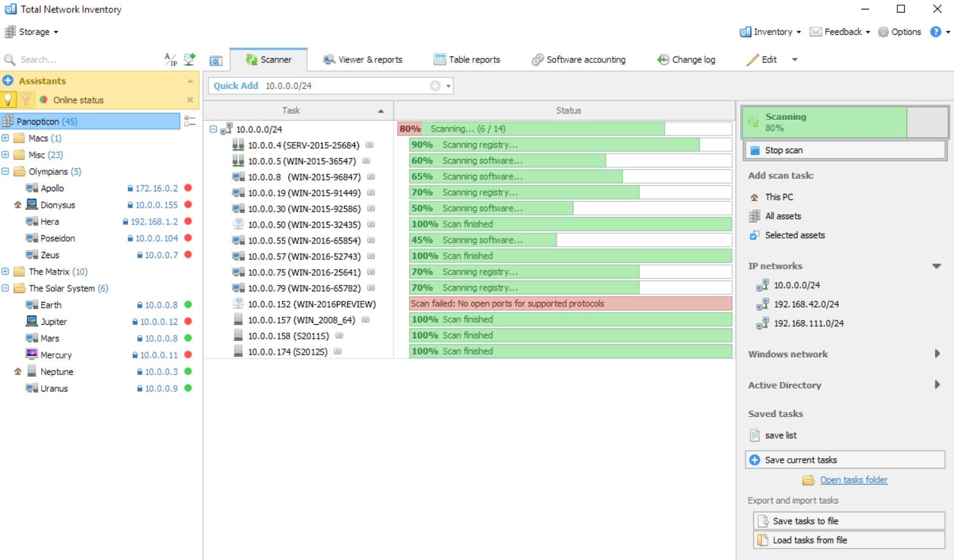Viewport: 954px width, 560px height.
Task: Collapse the 10.0.0.0/24 task tree node
Action: click(214, 129)
